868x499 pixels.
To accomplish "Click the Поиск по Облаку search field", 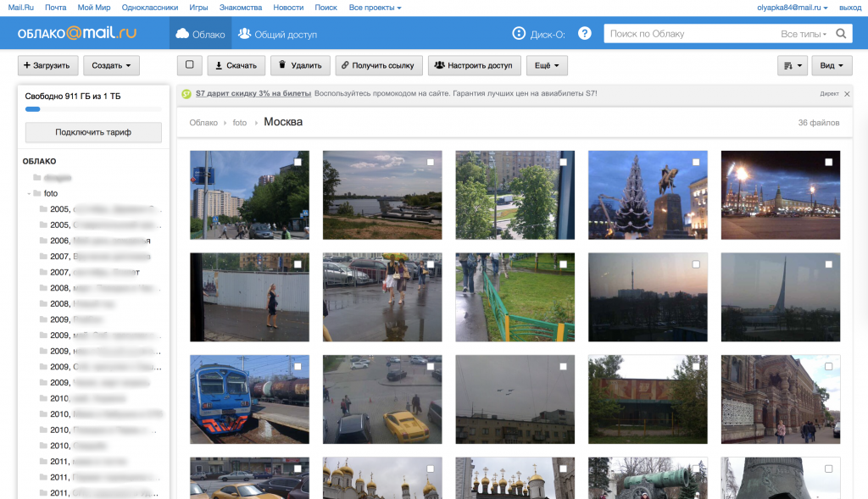I will [x=692, y=34].
